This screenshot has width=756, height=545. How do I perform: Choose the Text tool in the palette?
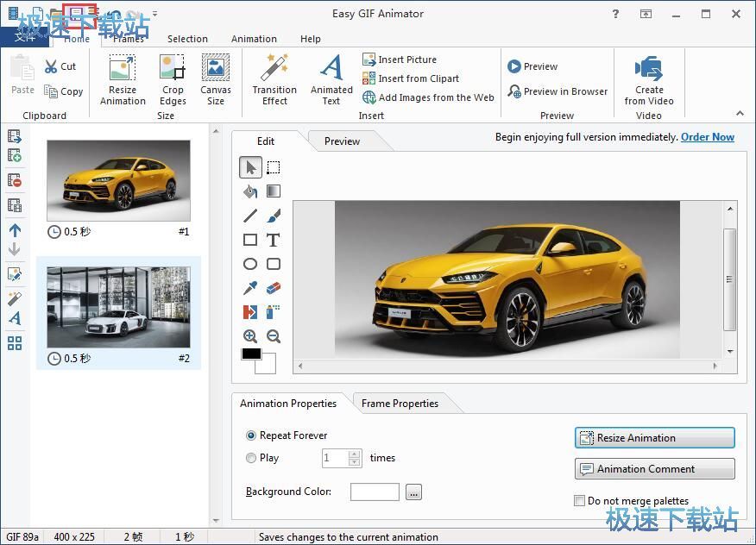(274, 240)
